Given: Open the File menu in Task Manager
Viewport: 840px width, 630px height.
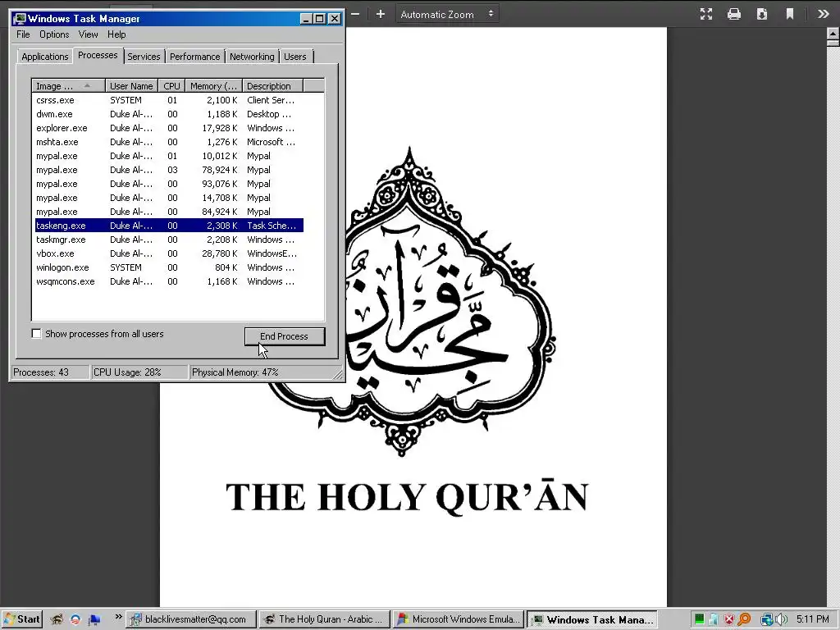Looking at the screenshot, I should coord(23,34).
